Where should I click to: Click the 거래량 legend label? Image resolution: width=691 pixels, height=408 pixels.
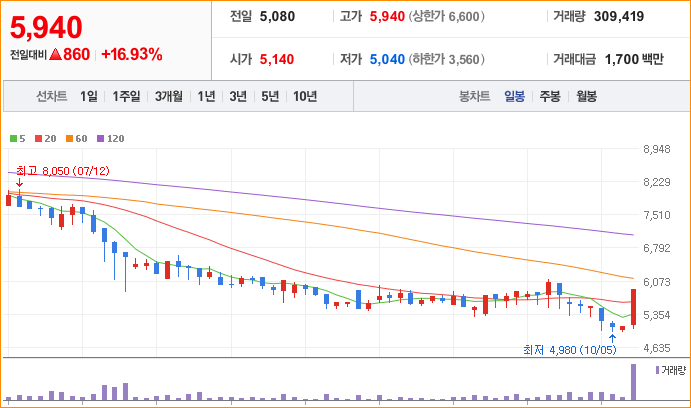click(x=674, y=371)
